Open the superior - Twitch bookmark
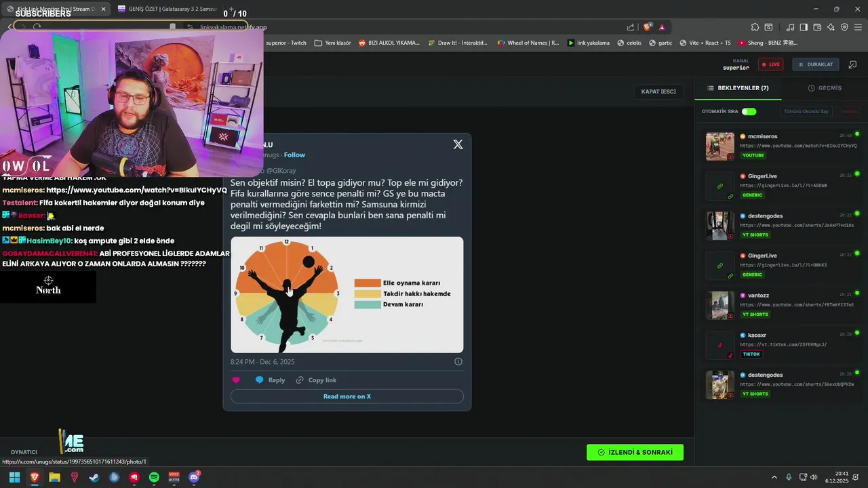The image size is (868, 488). (286, 43)
